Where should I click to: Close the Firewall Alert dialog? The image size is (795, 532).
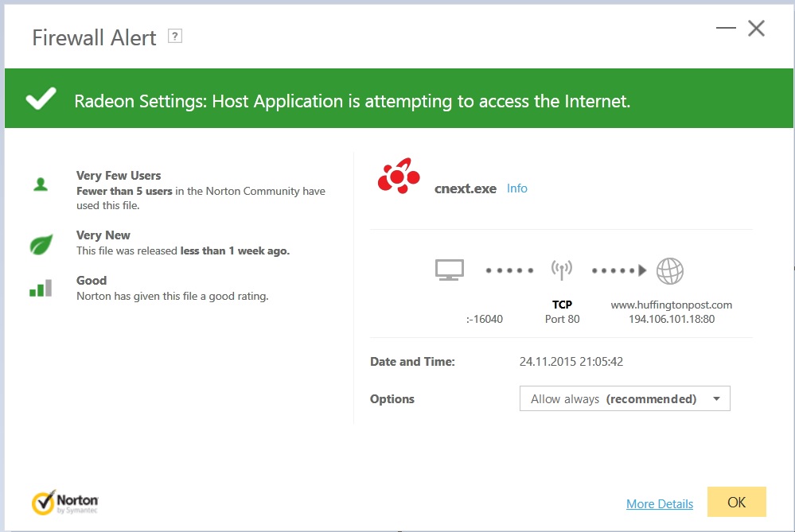click(x=757, y=29)
